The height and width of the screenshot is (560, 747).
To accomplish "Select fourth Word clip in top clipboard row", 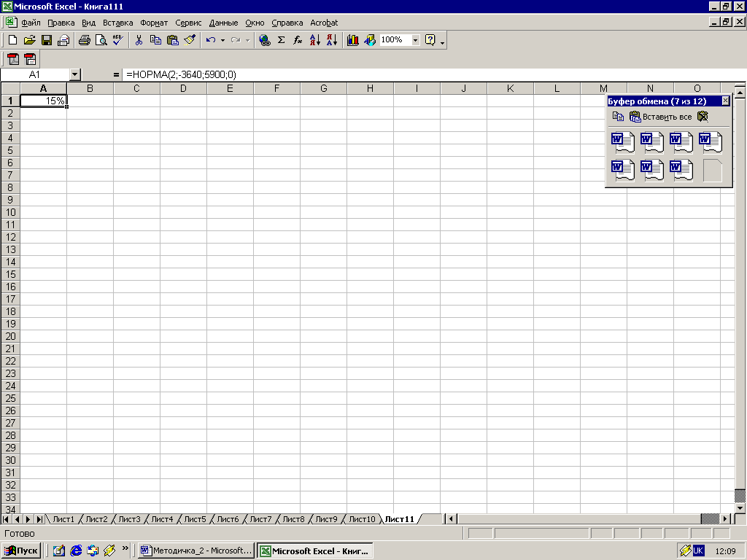I will (711, 142).
